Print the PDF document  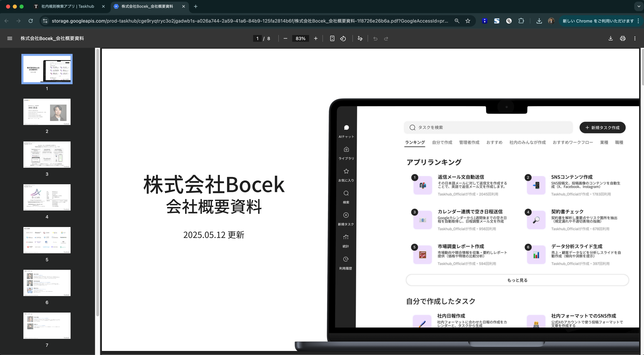coord(623,39)
